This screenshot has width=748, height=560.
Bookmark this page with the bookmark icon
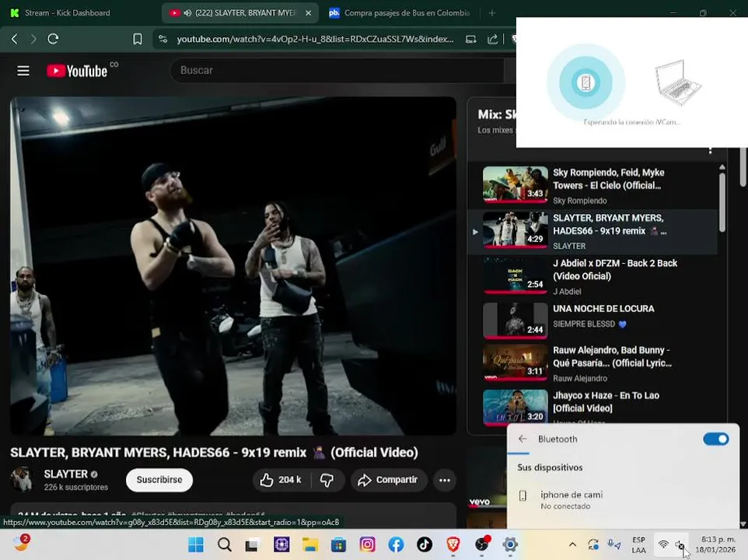[x=138, y=39]
